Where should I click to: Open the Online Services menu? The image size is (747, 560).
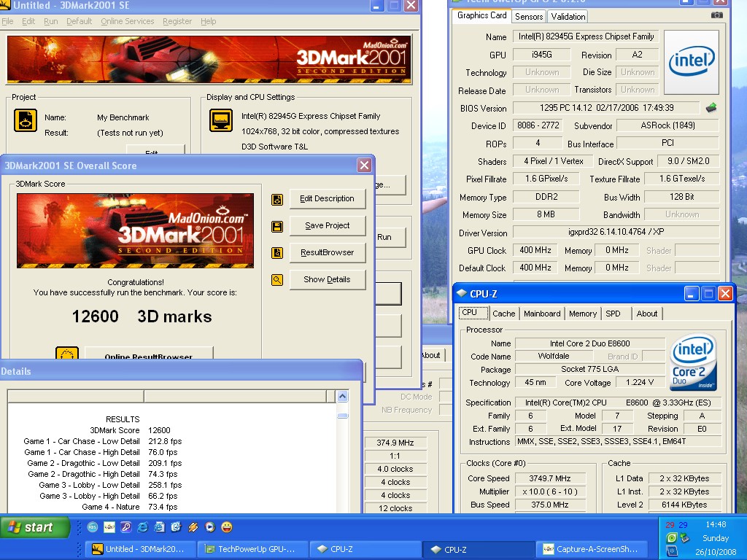[x=127, y=21]
